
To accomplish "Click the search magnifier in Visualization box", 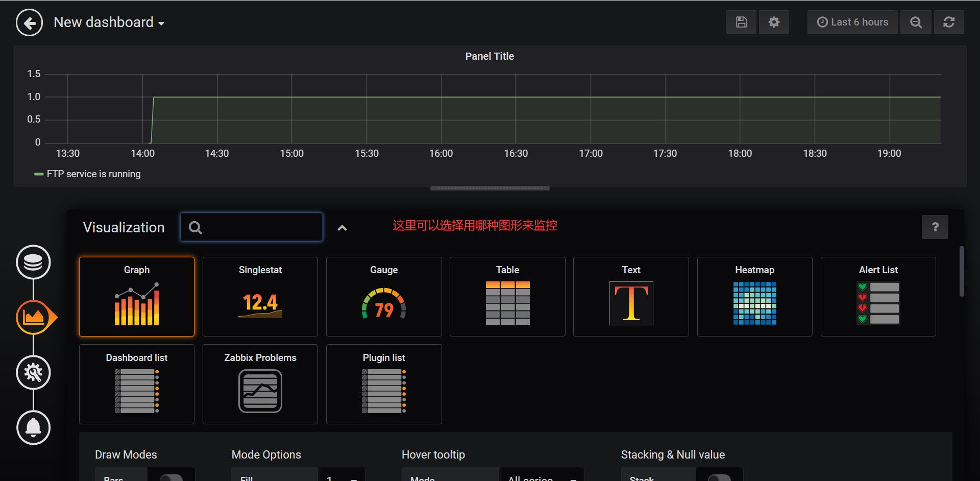I will point(195,227).
